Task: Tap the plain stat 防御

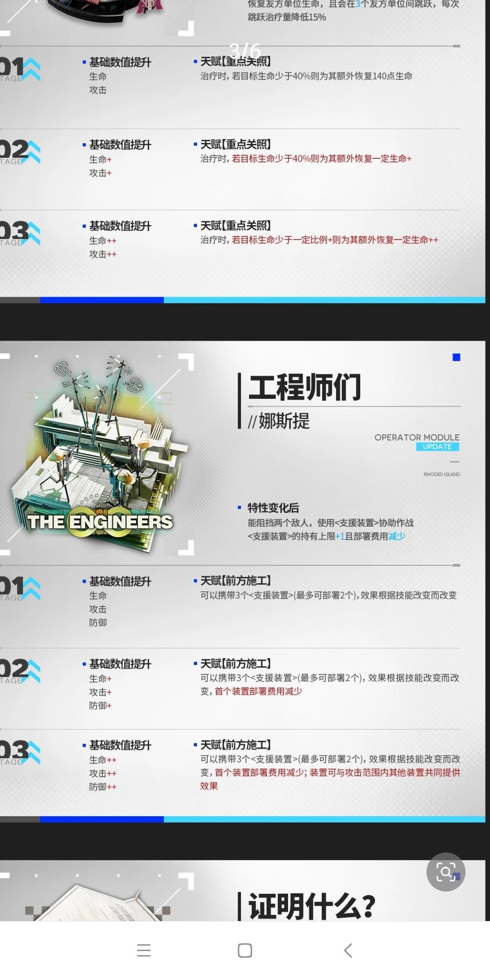Action: pos(98,622)
